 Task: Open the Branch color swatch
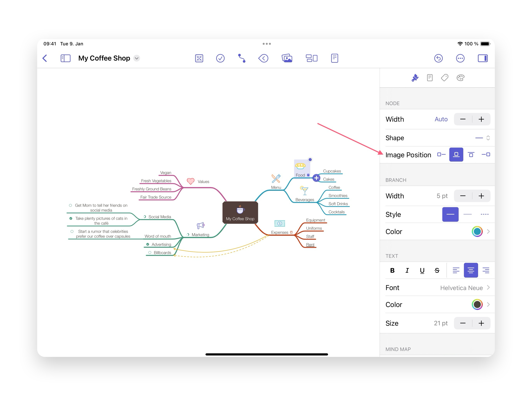point(477,231)
